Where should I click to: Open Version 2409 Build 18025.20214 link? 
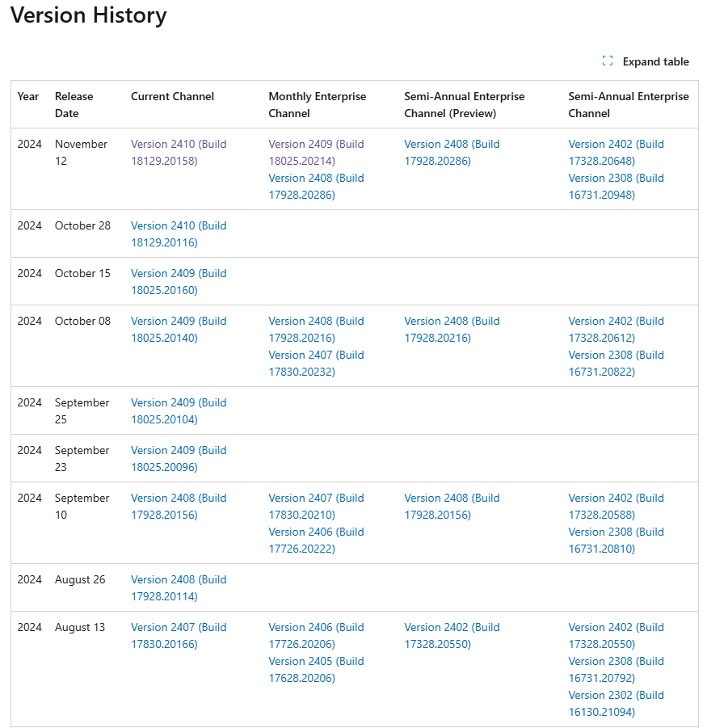pyautogui.click(x=316, y=152)
